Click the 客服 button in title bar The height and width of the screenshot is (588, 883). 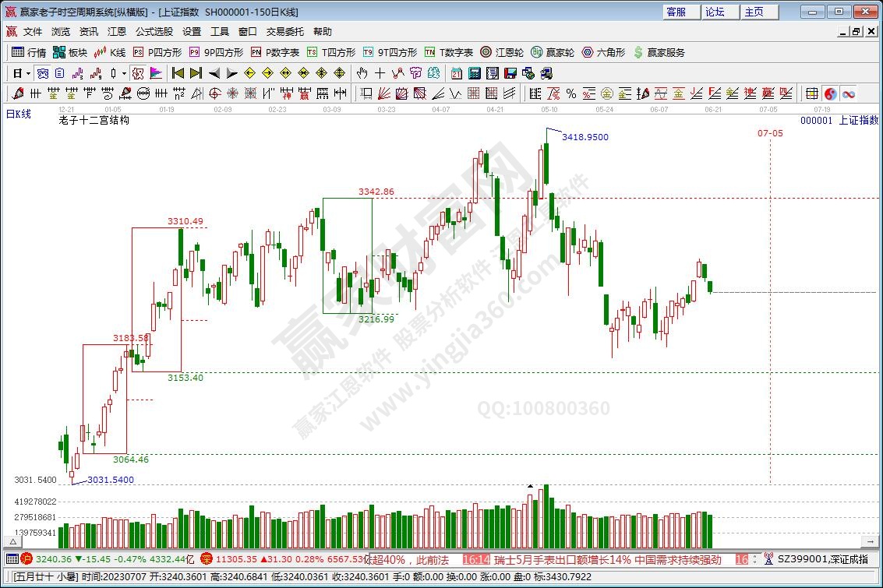[x=676, y=12]
